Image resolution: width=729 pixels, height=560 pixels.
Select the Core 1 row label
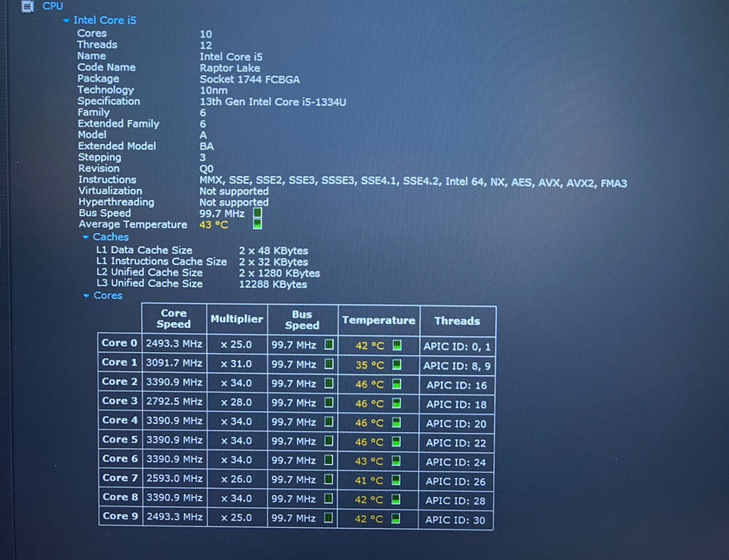click(120, 362)
